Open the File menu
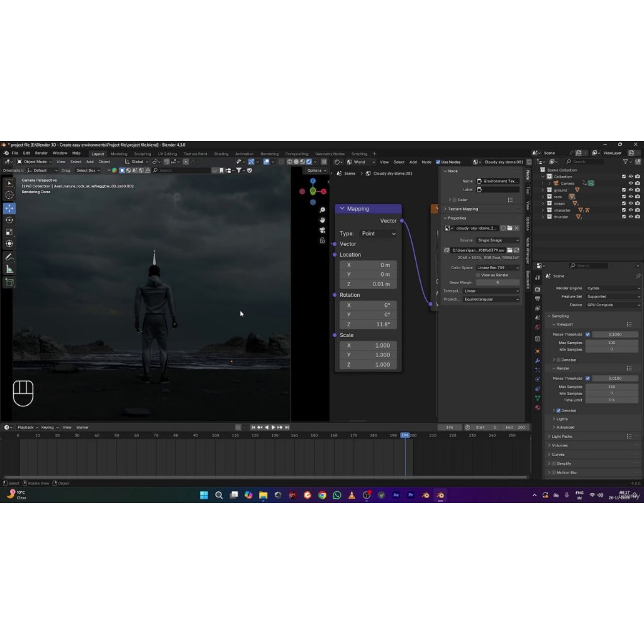Image resolution: width=644 pixels, height=644 pixels. pyautogui.click(x=15, y=153)
